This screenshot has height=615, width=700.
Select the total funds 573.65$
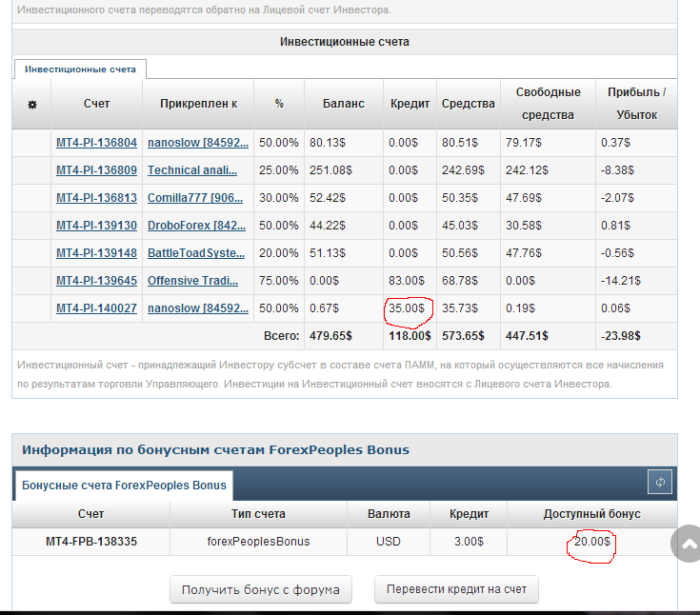point(463,336)
